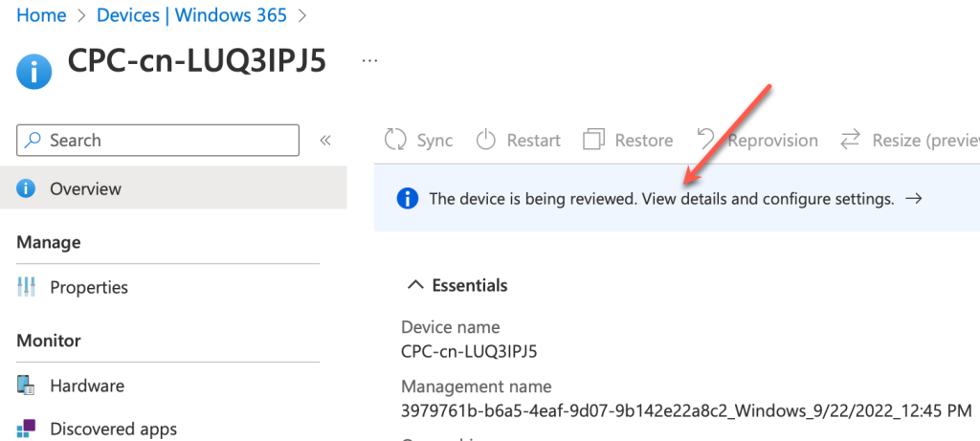The width and height of the screenshot is (980, 441).
Task: Open Devices | Windows 365 breadcrumb
Action: click(x=191, y=15)
